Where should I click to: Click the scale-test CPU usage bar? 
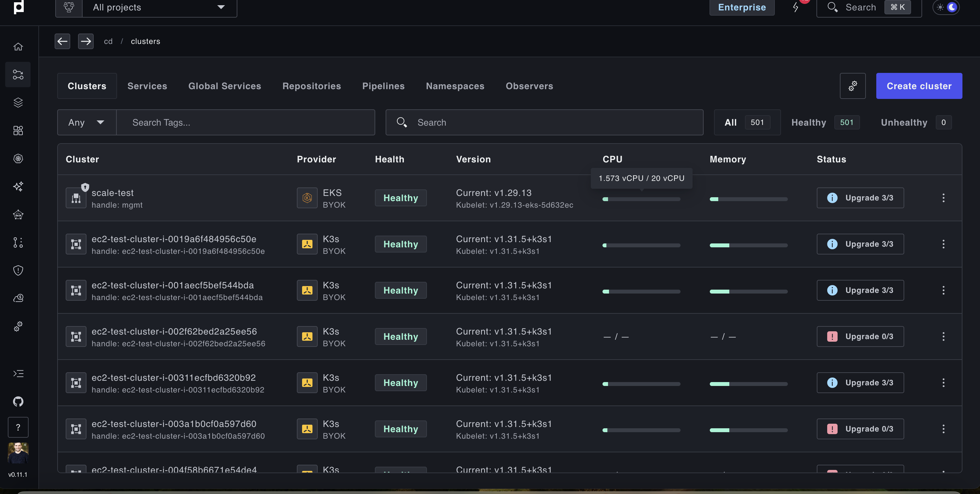tap(641, 199)
